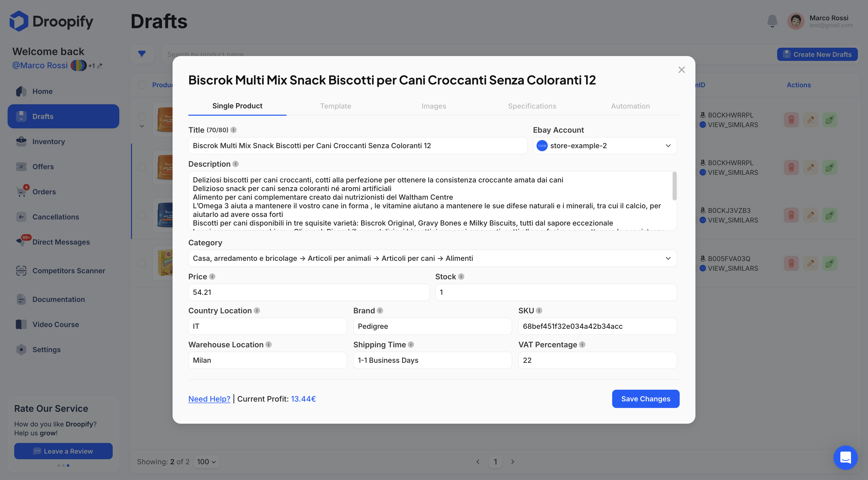Click the Stock info icon
Viewport: 868px width, 480px height.
[461, 276]
